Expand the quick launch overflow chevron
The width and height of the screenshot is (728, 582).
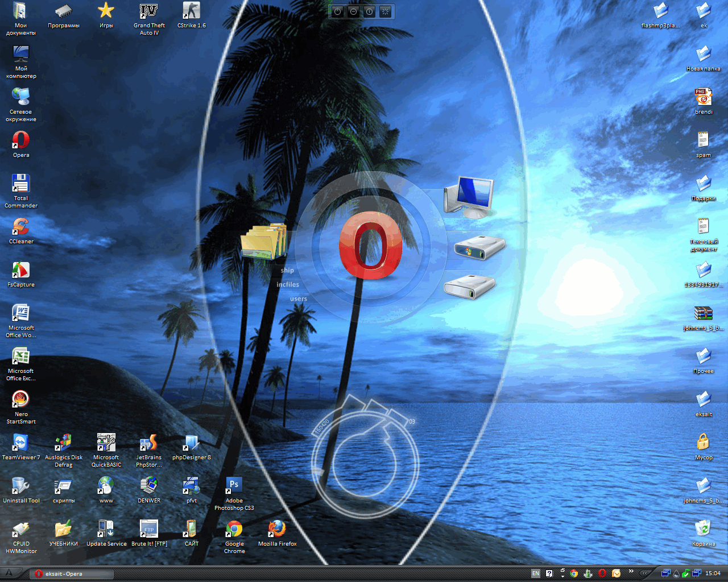631,572
